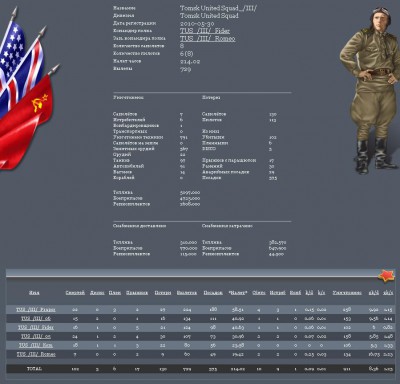This screenshot has width=400, height=384.
Task: Click the Soviet pilot illustration
Action: pyautogui.click(x=369, y=90)
